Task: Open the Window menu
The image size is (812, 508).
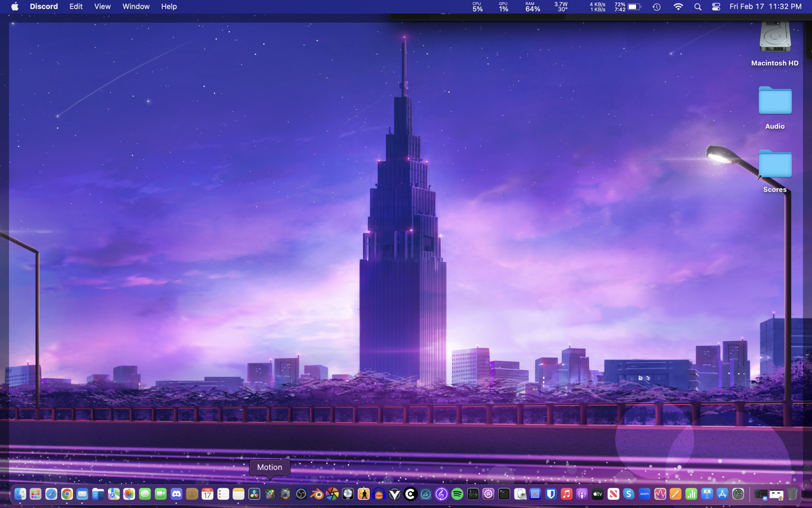Action: pos(136,7)
